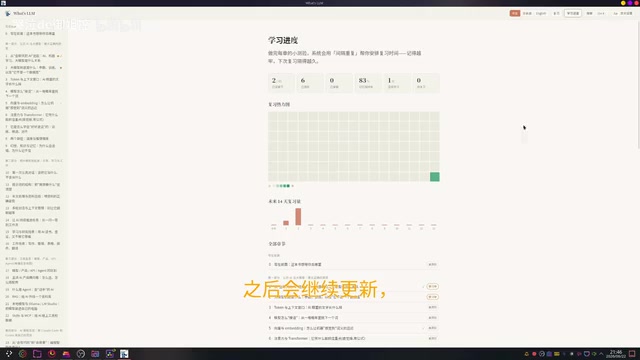Click the tallest red bar in review chart

[298, 216]
